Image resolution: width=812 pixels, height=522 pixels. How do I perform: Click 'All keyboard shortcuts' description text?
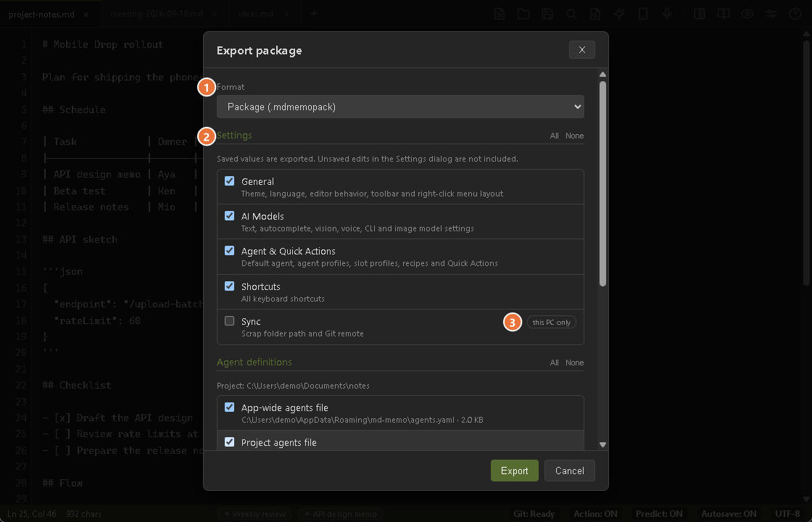(x=283, y=299)
